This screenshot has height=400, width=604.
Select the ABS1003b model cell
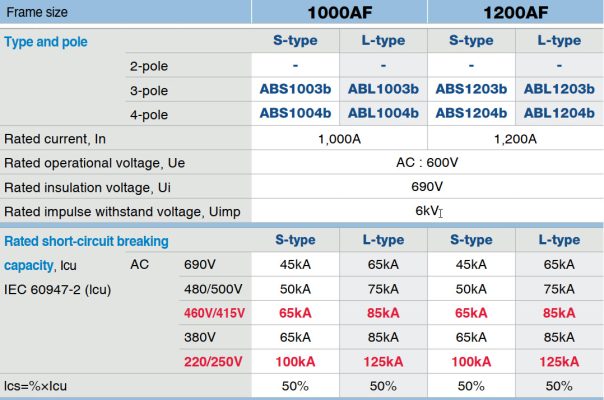(x=295, y=88)
